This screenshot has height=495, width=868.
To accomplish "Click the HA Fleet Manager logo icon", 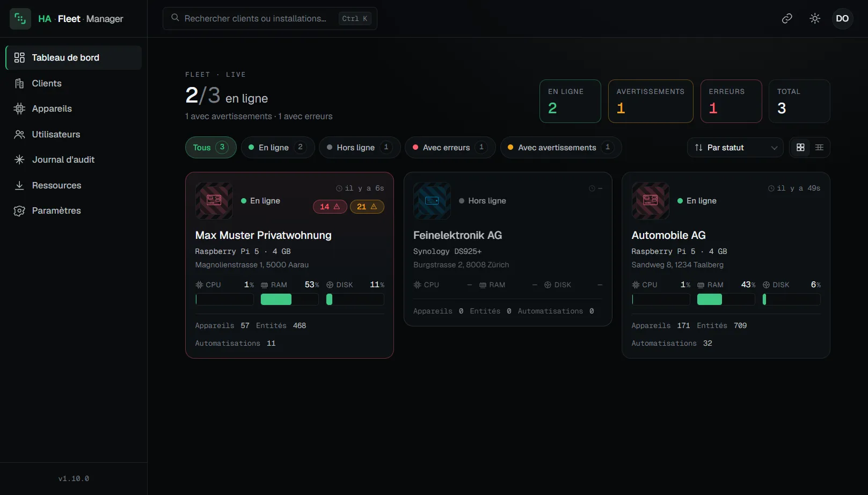I will (x=20, y=19).
